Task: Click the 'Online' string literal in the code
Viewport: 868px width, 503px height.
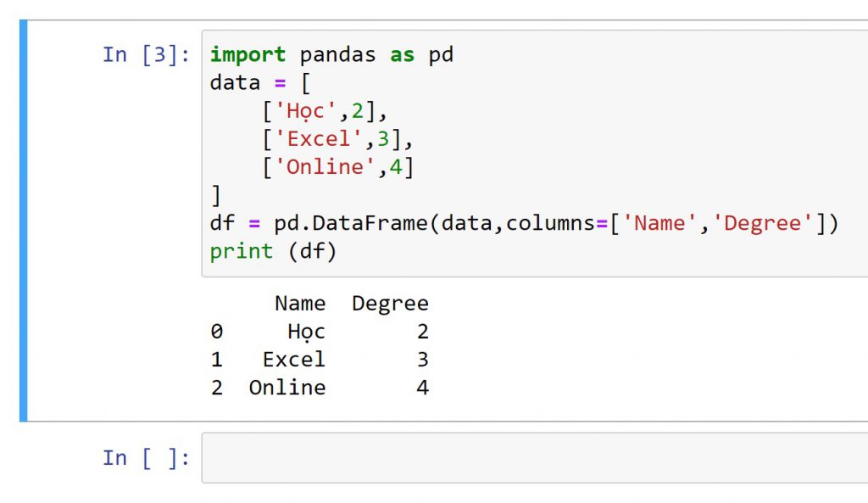Action: click(325, 166)
